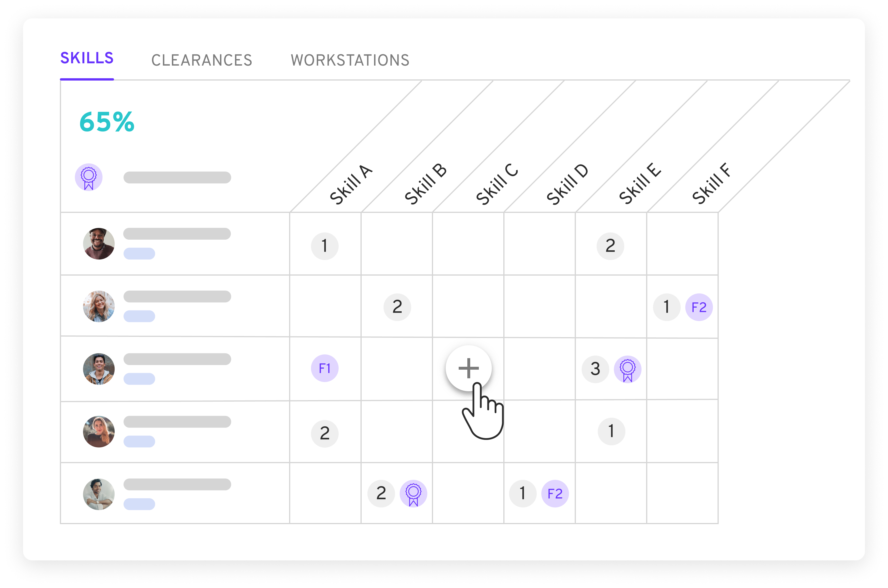Click level 1 indicator for bottom employee Skill D
Screen dimensions: 888x588
[521, 492]
